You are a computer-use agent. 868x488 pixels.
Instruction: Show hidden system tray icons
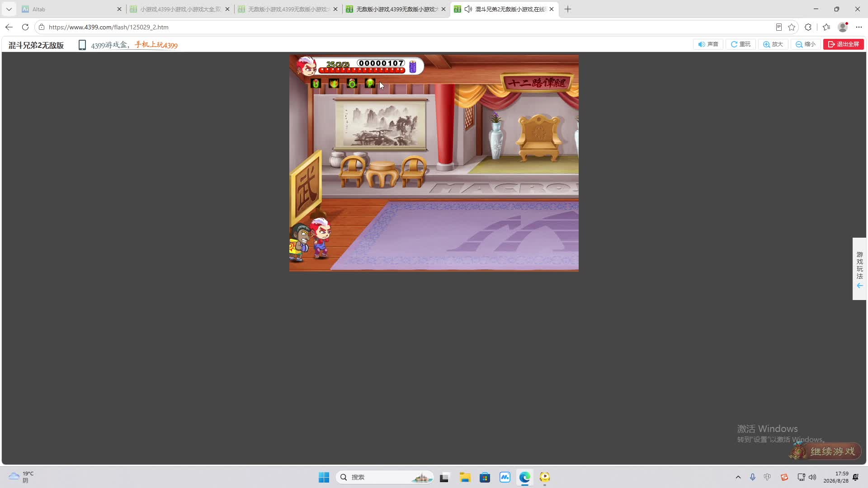pyautogui.click(x=738, y=477)
